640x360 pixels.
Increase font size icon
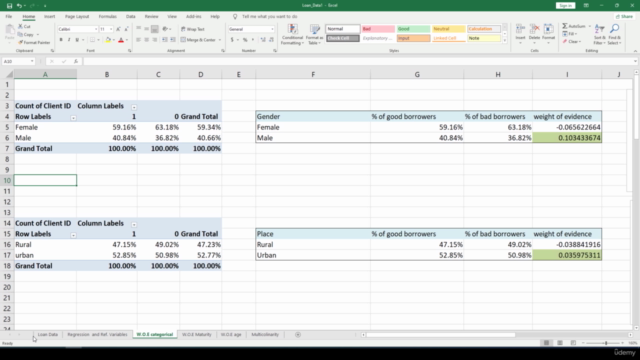[118, 29]
